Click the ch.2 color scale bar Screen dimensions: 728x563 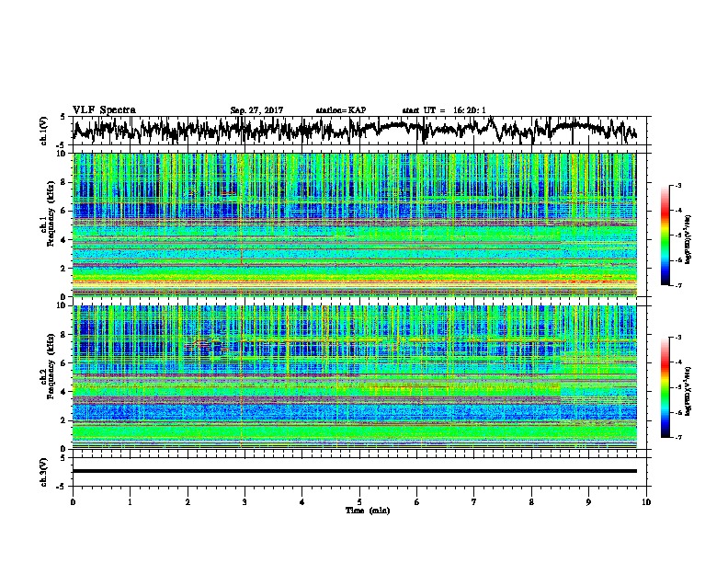665,387
